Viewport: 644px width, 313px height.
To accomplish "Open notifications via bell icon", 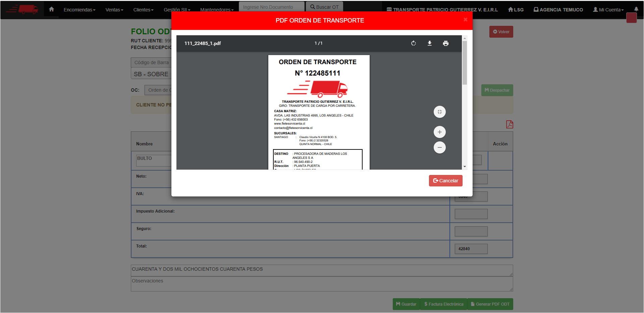I will (636, 9).
